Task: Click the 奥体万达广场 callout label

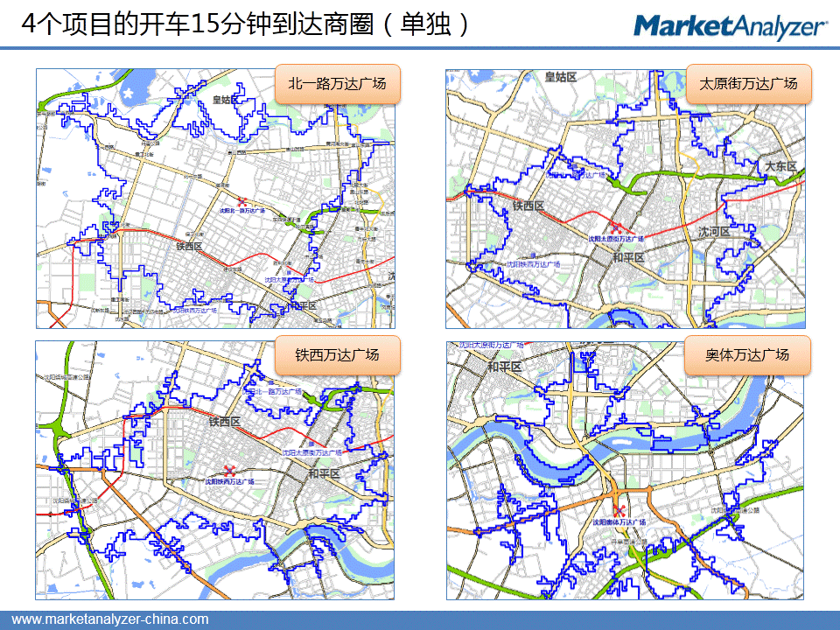Action: pyautogui.click(x=748, y=355)
